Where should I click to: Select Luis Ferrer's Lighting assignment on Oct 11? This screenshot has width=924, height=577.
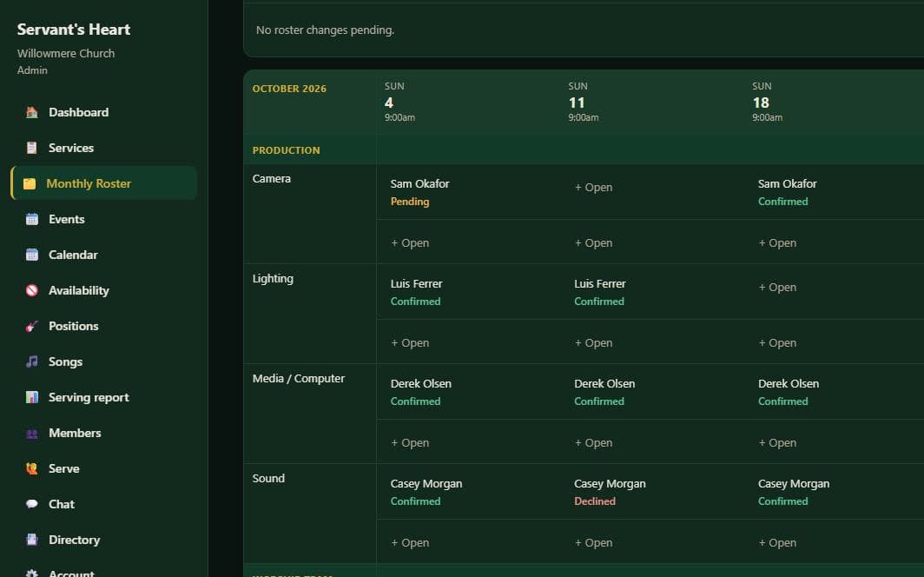[x=600, y=292]
